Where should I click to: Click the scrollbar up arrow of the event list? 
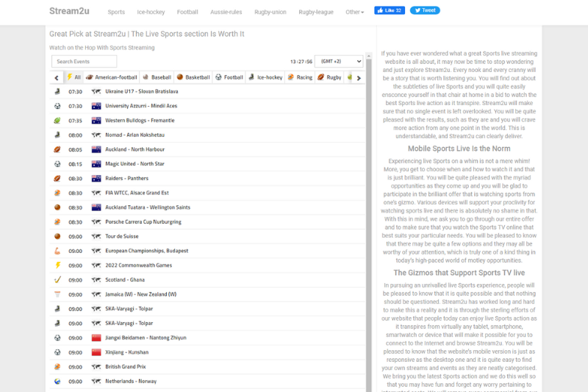pyautogui.click(x=369, y=56)
